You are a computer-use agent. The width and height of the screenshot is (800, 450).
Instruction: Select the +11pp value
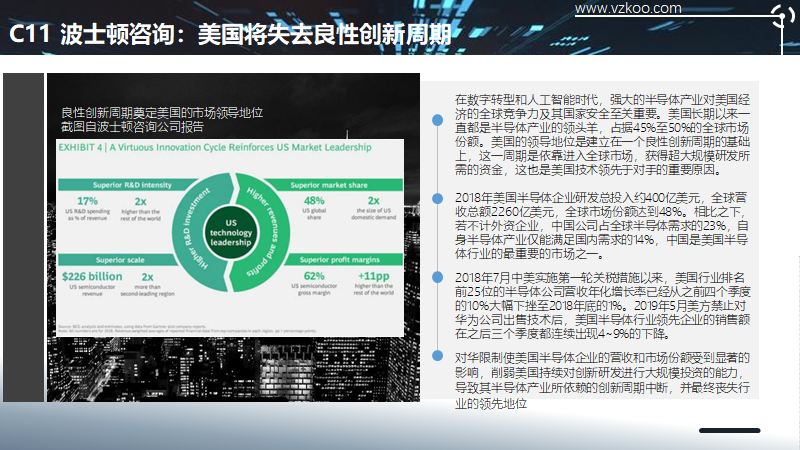[x=373, y=276]
